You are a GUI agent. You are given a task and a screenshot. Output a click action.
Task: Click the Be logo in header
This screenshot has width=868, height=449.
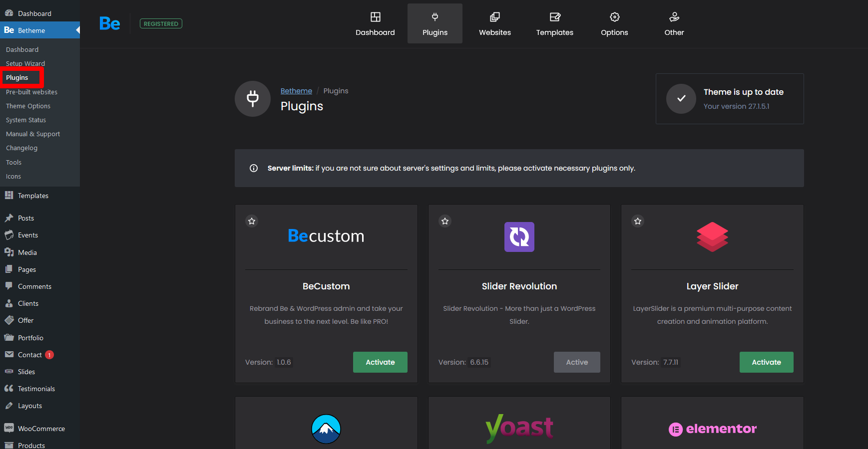pyautogui.click(x=110, y=23)
